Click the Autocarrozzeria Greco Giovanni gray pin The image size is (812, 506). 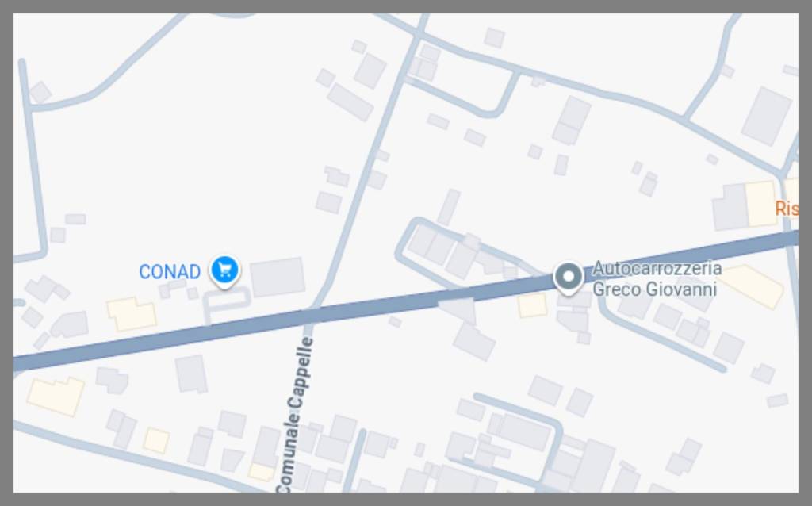tap(568, 278)
